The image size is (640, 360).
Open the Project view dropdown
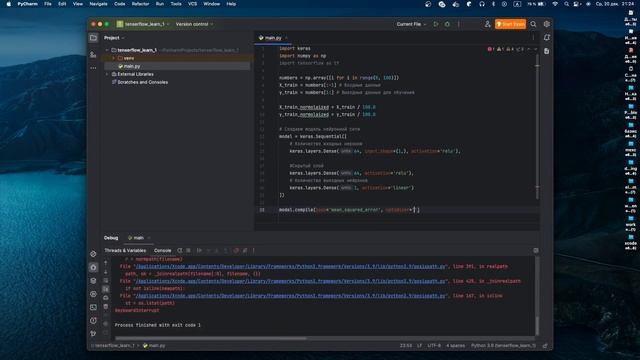click(x=114, y=38)
